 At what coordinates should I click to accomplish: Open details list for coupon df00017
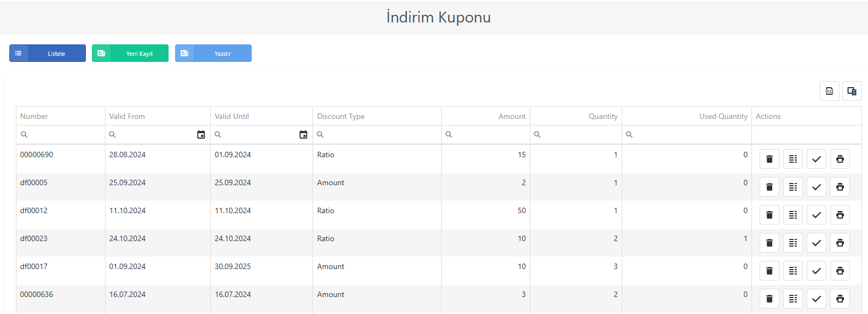click(793, 271)
